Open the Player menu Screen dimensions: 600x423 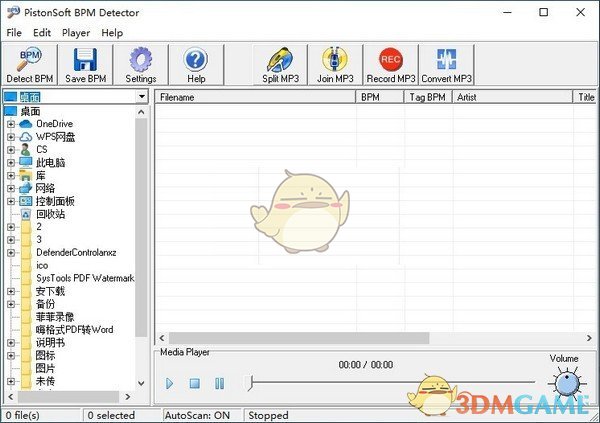[x=76, y=33]
